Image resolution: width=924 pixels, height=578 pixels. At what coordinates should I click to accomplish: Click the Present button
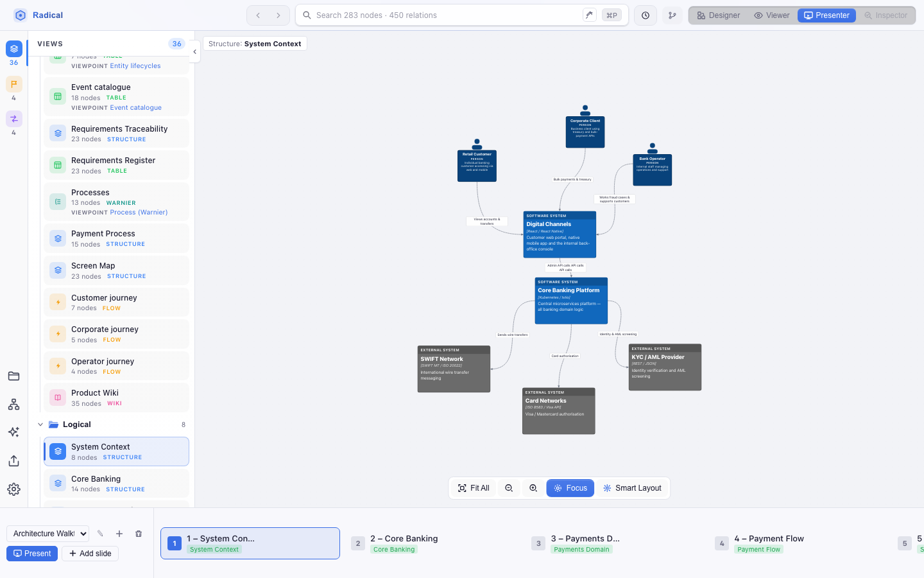point(32,554)
